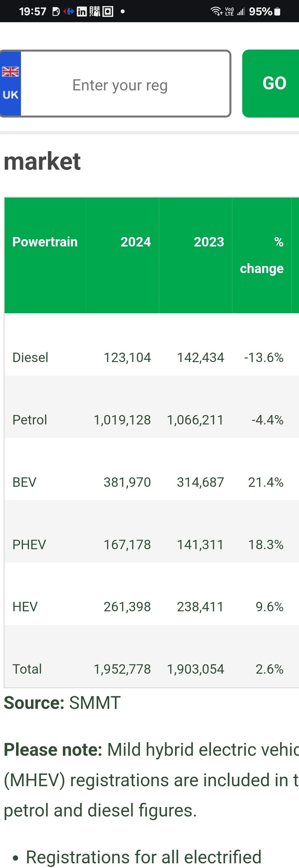
Task: Tap the clock in status bar
Action: [x=33, y=12]
